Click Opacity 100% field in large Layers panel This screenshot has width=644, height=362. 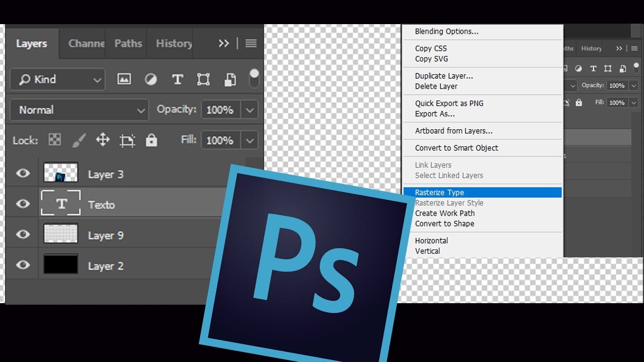pos(221,110)
